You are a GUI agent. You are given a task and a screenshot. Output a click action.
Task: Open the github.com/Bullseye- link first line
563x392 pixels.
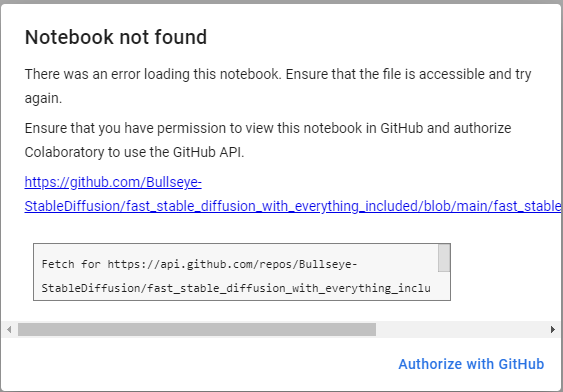click(x=113, y=182)
